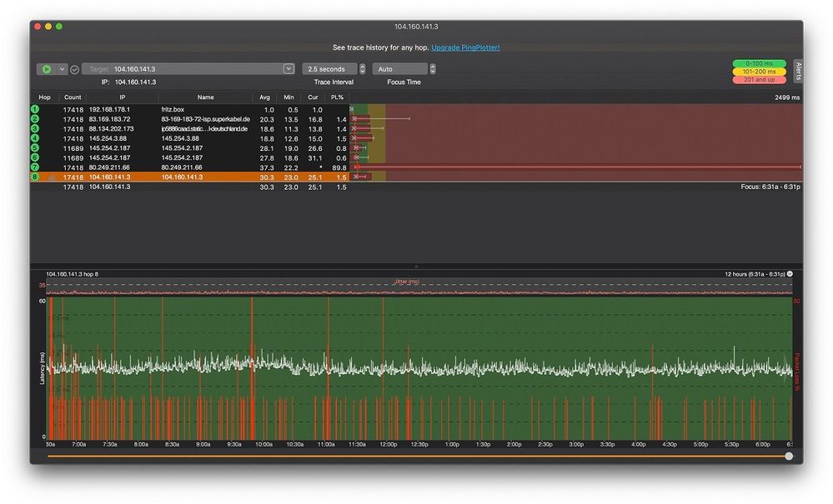Open the Trace Interval 2.5 seconds stepper
This screenshot has height=504, width=833.
click(362, 69)
